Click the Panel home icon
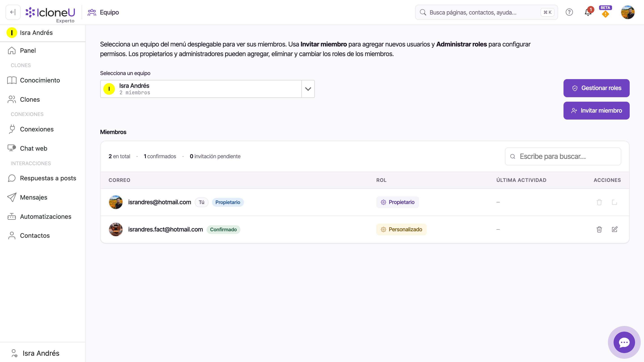Viewport: 644px width, 362px height. (12, 51)
